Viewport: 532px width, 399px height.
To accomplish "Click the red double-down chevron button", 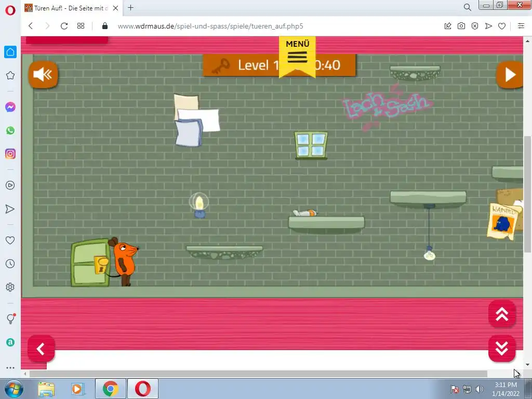I will [502, 348].
